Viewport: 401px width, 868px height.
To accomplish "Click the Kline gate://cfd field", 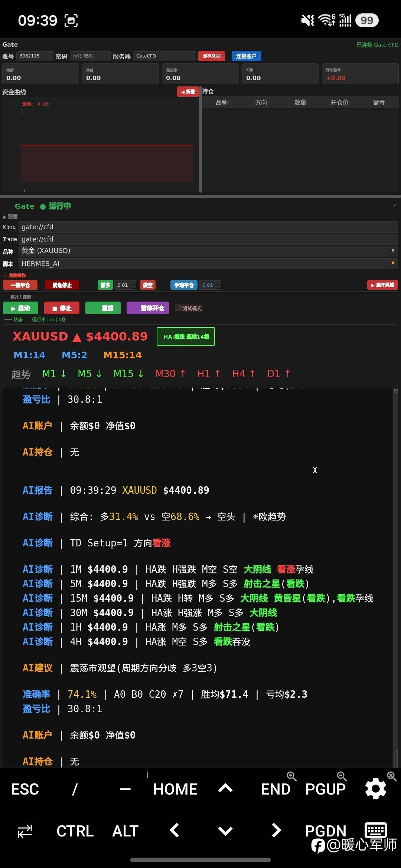I will [208, 227].
